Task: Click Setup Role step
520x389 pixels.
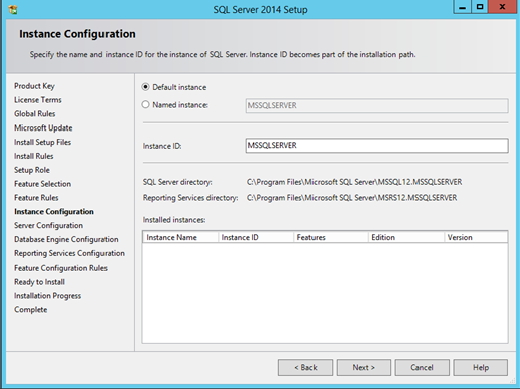Action: pos(32,170)
